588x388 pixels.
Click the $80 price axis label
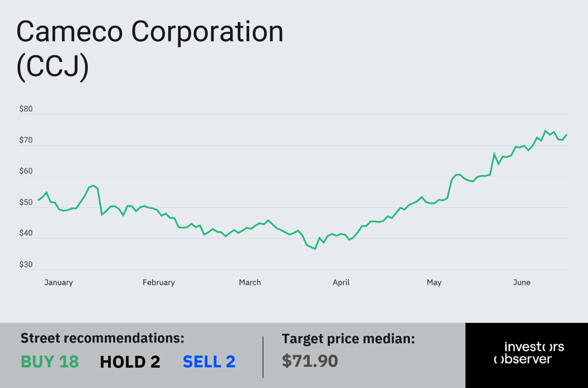coord(26,108)
